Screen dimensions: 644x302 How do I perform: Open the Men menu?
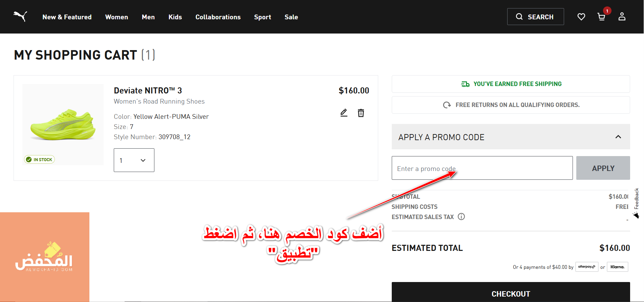(x=148, y=17)
